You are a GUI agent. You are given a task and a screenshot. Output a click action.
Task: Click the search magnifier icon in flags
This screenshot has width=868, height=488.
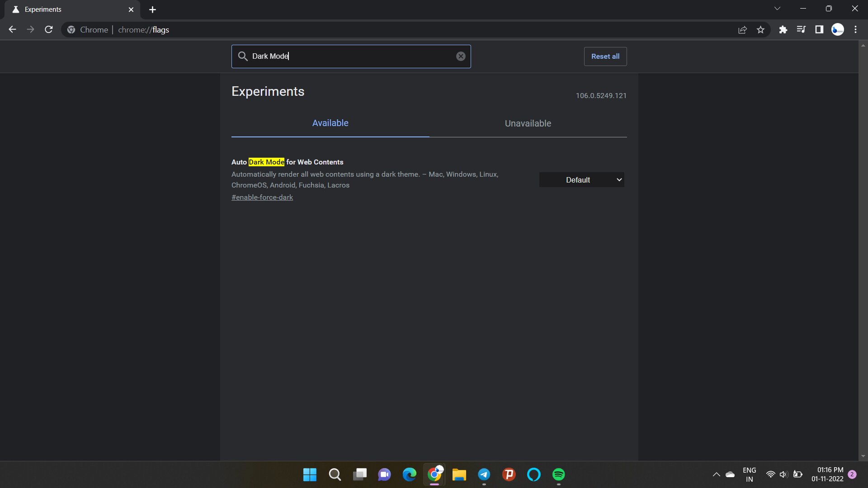click(243, 56)
